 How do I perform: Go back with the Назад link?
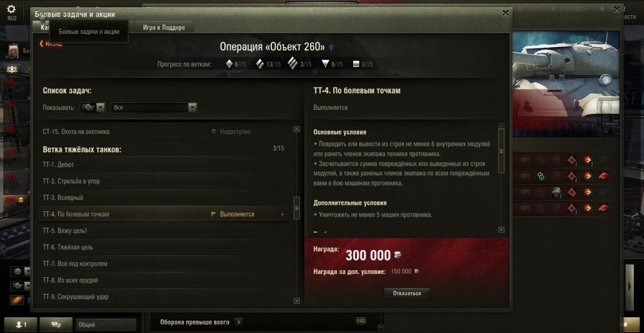click(x=51, y=44)
